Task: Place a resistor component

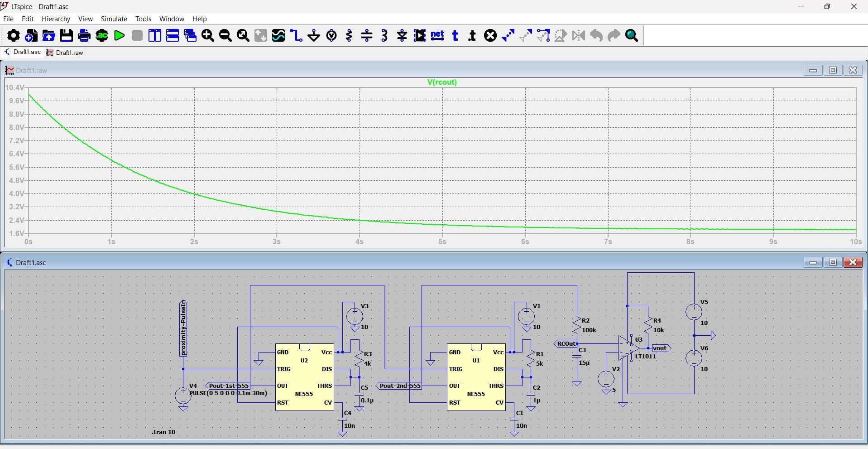Action: point(349,35)
